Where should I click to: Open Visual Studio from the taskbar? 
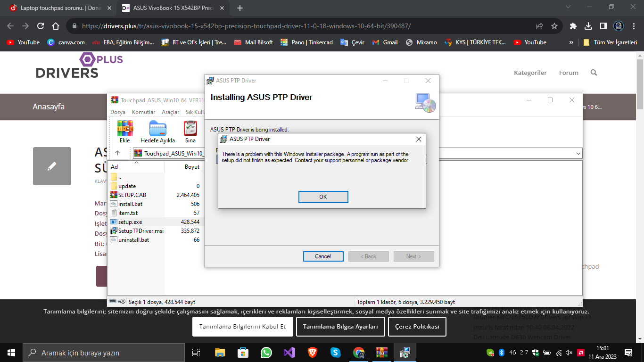(289, 353)
